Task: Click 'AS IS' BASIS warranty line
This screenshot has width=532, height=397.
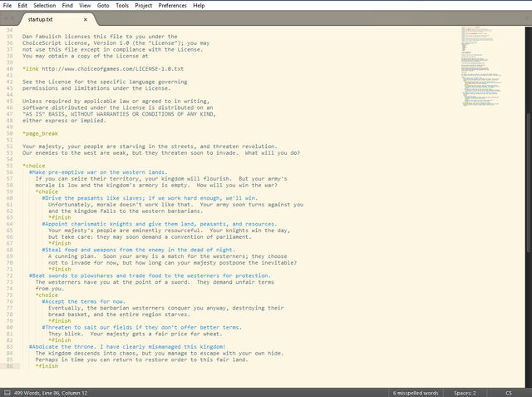Action: (x=119, y=114)
